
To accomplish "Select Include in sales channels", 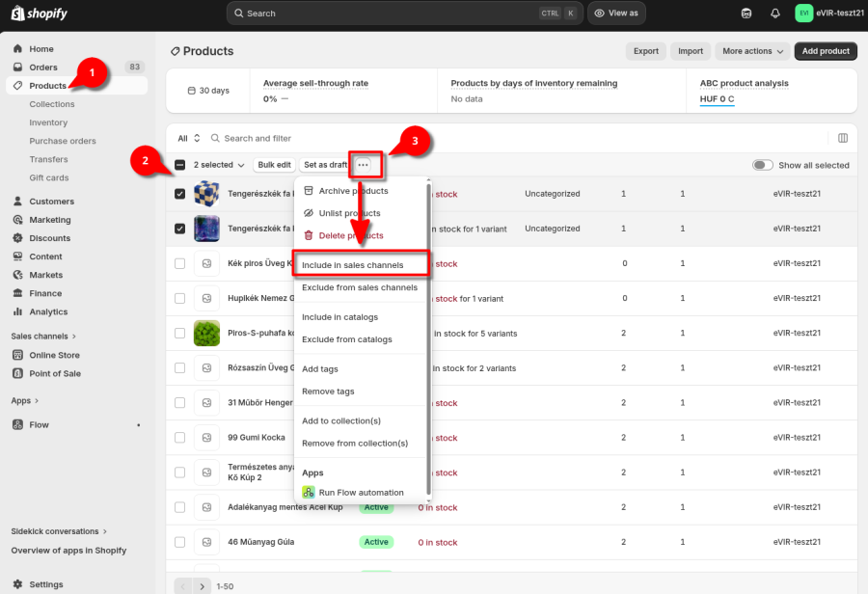I will point(361,264).
